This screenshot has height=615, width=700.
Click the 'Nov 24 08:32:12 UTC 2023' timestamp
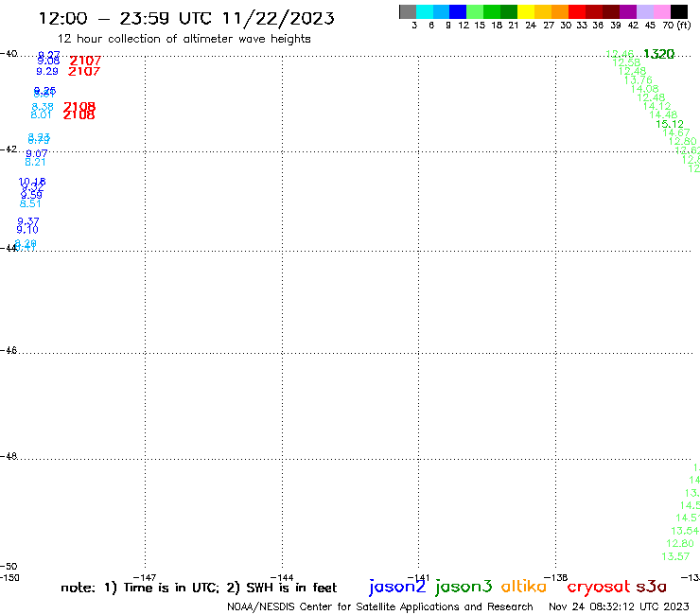coord(619,606)
